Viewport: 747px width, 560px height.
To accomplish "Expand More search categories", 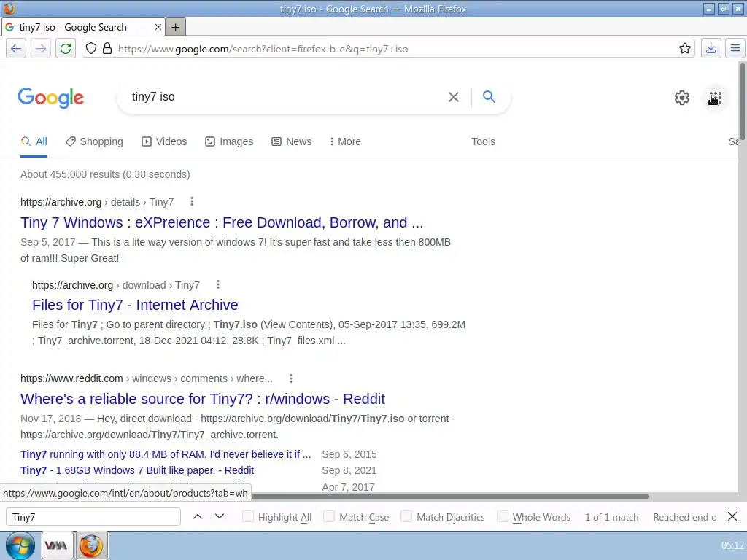I will pyautogui.click(x=345, y=141).
